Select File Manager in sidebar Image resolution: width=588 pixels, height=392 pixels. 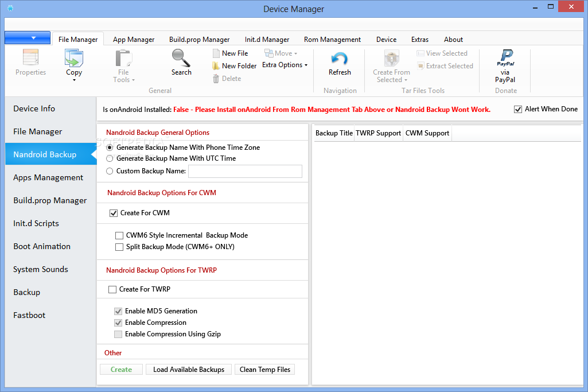pyautogui.click(x=51, y=131)
